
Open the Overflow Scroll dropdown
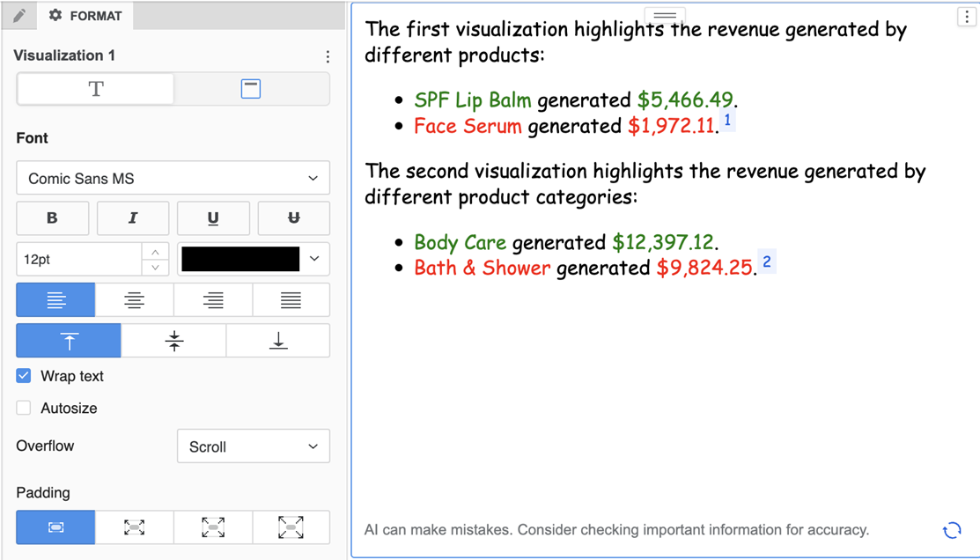tap(253, 446)
